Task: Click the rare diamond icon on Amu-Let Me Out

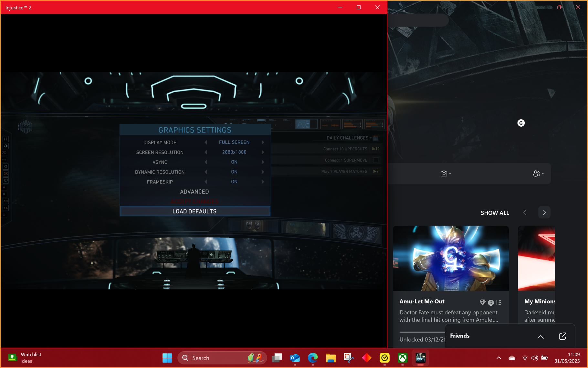Action: coord(483,302)
